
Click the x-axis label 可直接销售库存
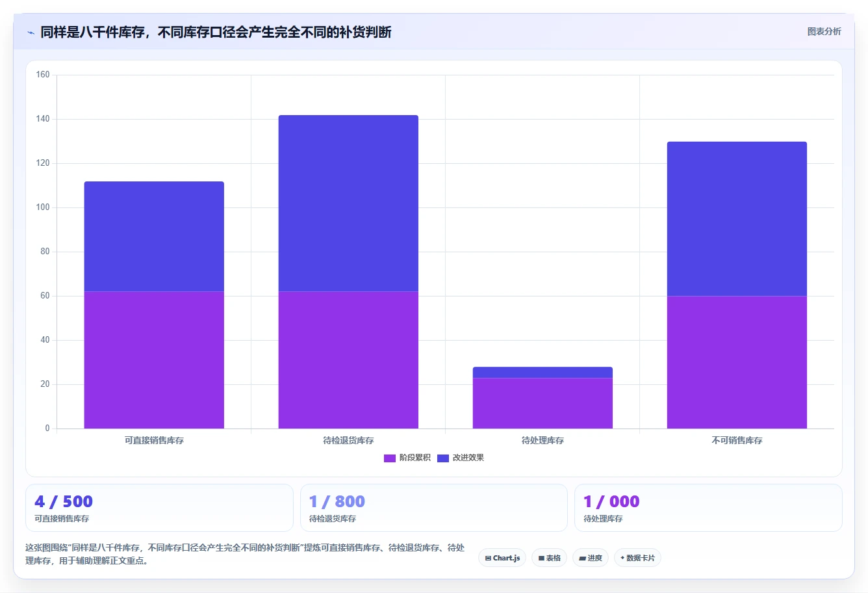pos(154,441)
